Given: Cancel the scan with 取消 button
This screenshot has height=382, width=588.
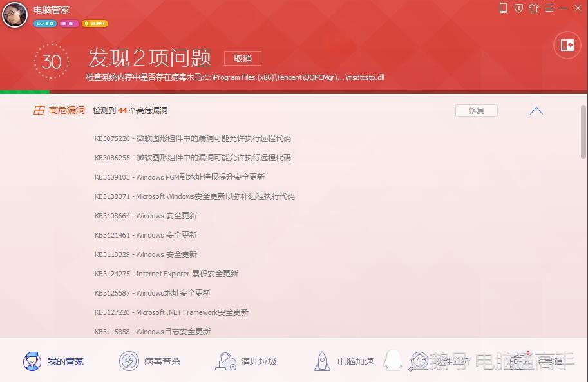Looking at the screenshot, I should click(x=243, y=59).
